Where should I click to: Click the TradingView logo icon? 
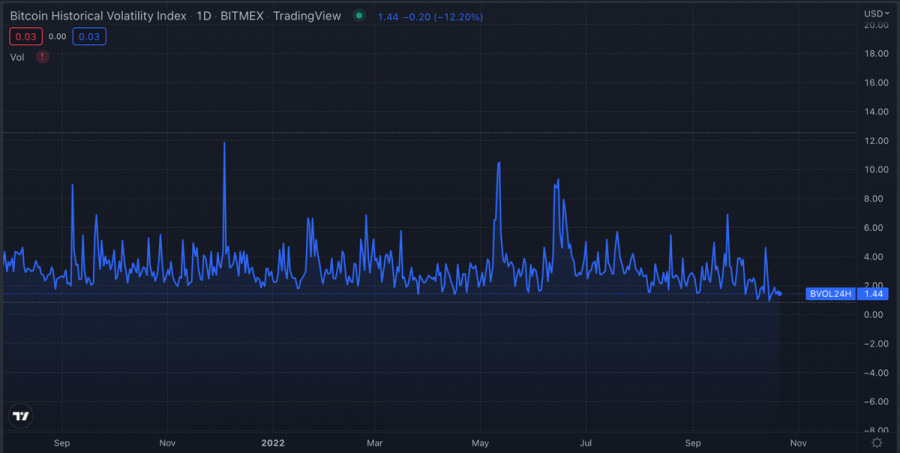pos(20,416)
